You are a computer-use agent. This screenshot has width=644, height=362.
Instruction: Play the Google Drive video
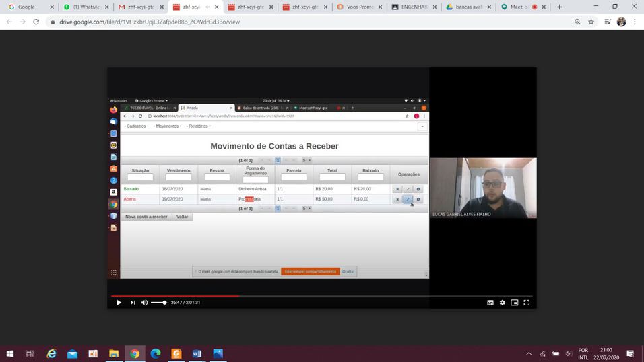tap(119, 303)
